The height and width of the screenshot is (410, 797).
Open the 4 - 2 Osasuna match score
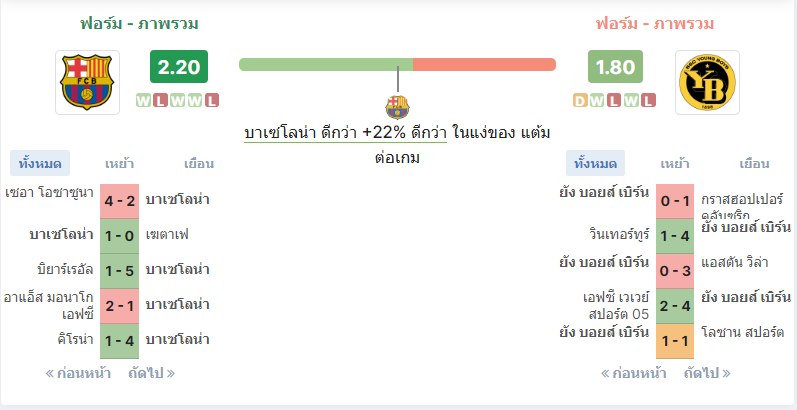click(x=119, y=201)
